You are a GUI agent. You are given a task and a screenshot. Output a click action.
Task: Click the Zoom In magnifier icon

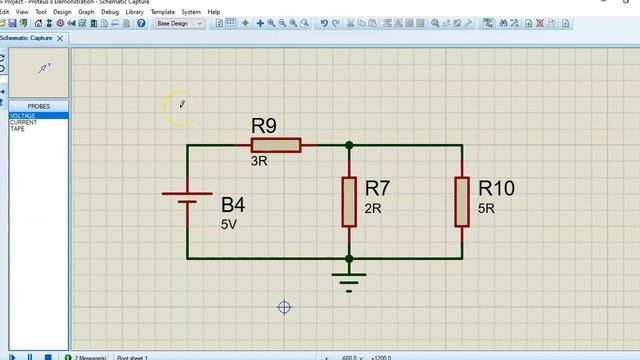click(x=271, y=23)
